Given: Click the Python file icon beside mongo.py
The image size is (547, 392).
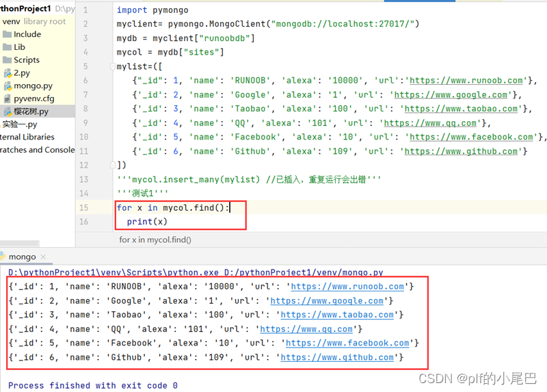Looking at the screenshot, I should point(8,86).
